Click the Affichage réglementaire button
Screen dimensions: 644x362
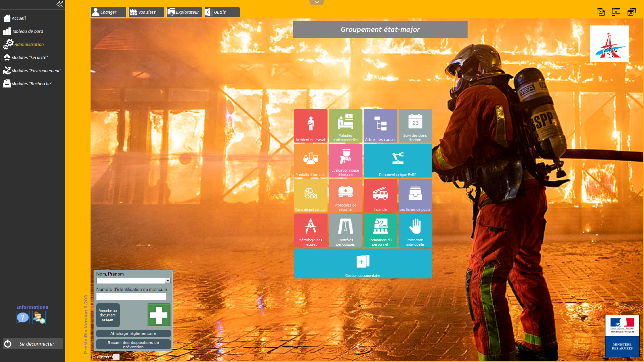(133, 334)
